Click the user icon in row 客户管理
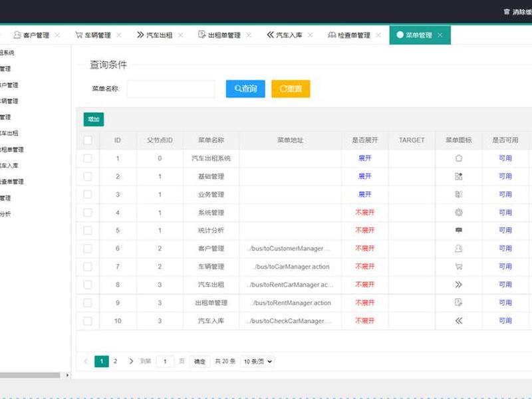 pos(458,248)
